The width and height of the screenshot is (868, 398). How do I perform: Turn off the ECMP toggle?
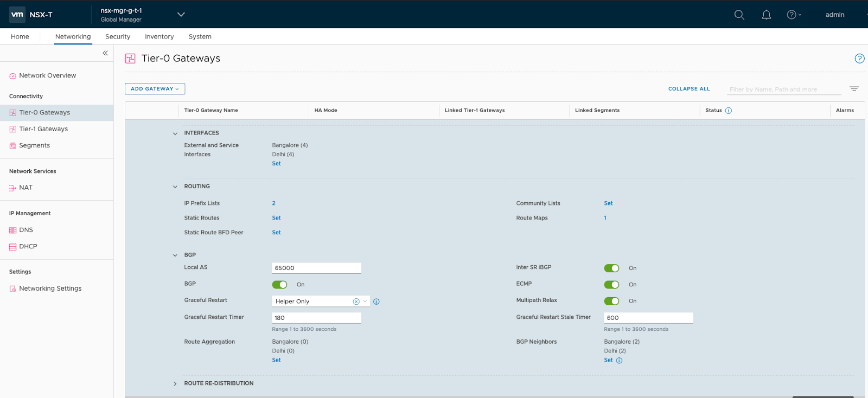(x=611, y=285)
